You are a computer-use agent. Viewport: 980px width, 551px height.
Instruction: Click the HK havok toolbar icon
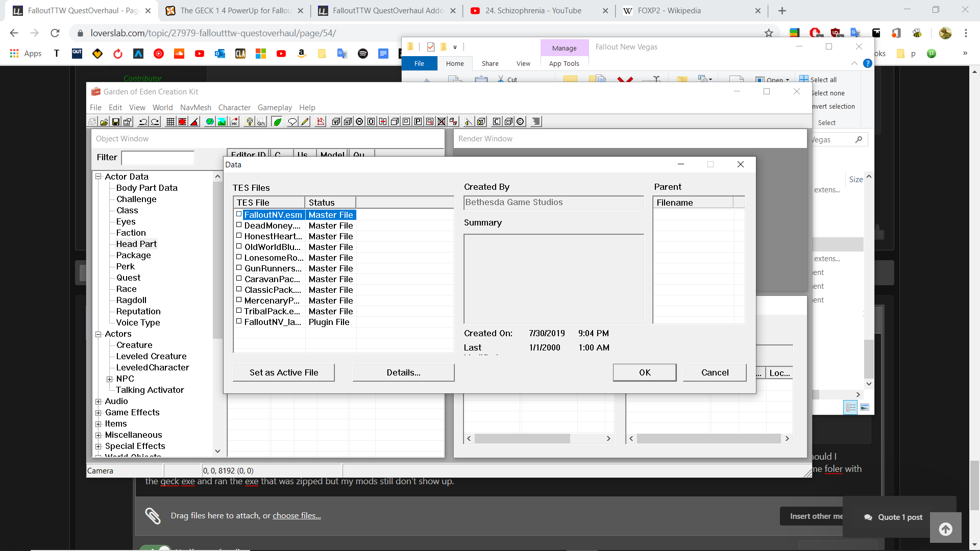(234, 121)
